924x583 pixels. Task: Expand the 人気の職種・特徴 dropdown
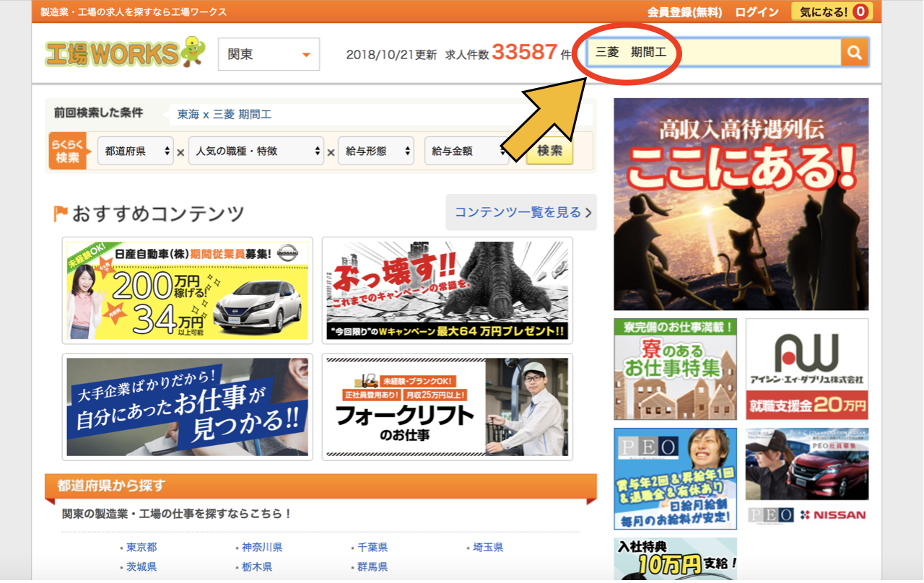click(x=256, y=152)
